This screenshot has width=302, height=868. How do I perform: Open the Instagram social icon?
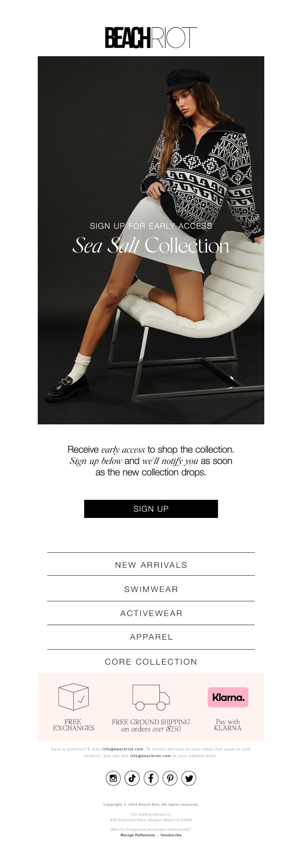click(113, 778)
